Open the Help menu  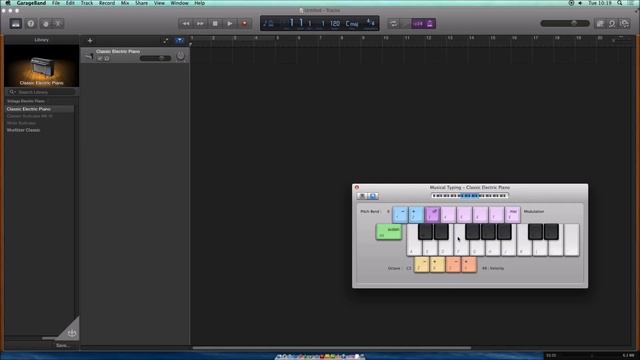pyautogui.click(x=200, y=3)
